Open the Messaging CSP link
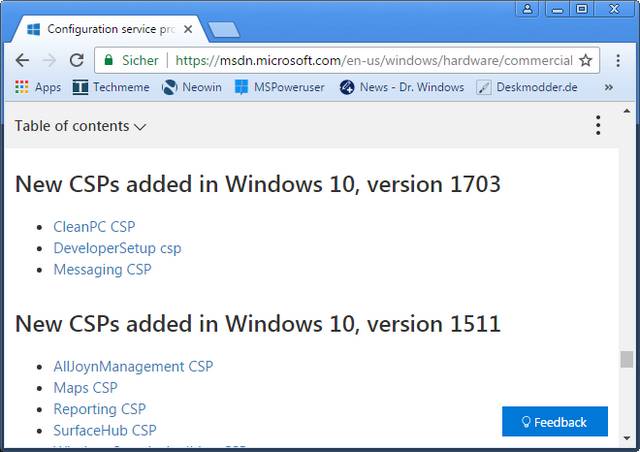This screenshot has width=640, height=452. 102,269
